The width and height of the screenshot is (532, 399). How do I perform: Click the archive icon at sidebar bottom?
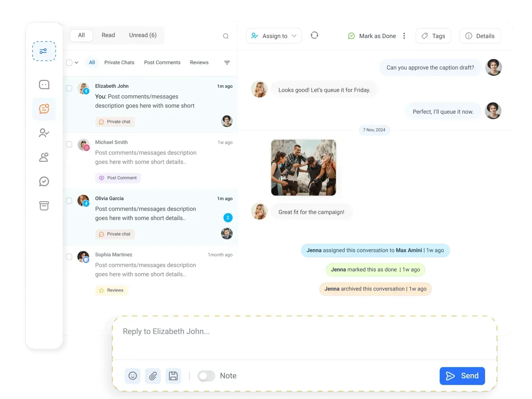tap(44, 206)
